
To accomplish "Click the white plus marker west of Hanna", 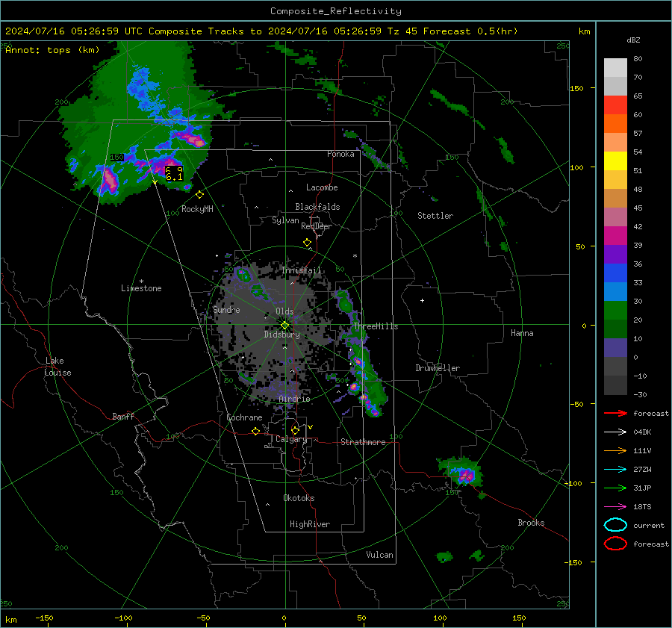I will point(422,300).
